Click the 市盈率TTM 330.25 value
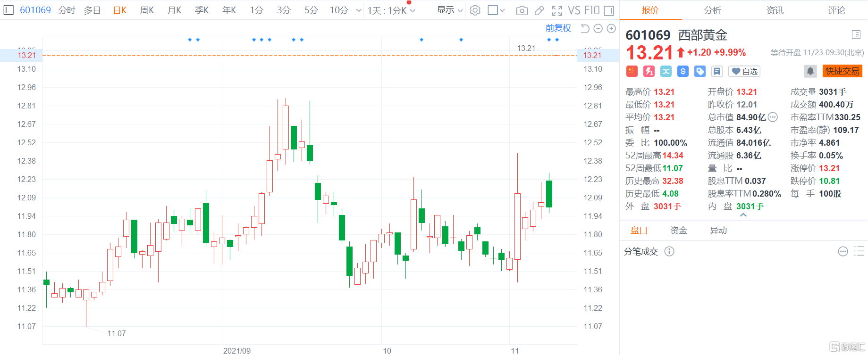Image resolution: width=868 pixels, height=355 pixels. point(847,117)
